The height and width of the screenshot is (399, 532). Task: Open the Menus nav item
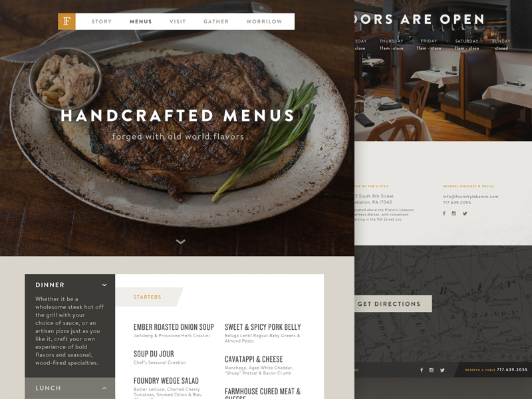140,21
